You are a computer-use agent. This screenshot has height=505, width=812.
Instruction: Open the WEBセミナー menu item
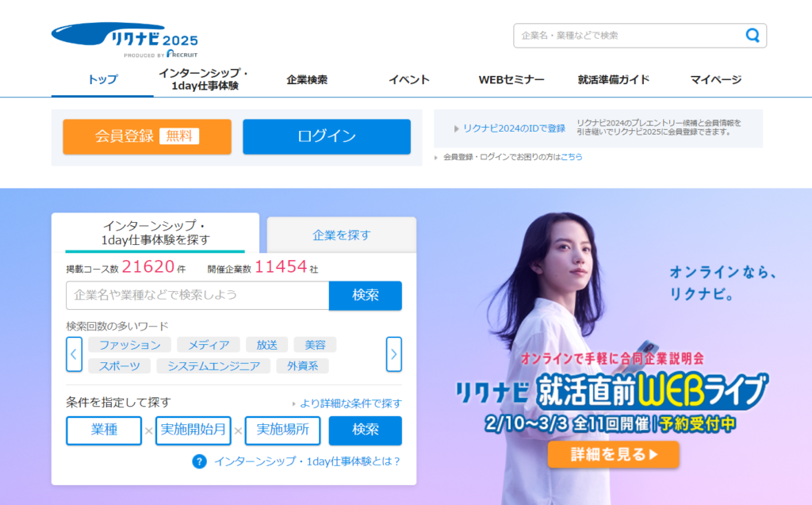click(511, 80)
